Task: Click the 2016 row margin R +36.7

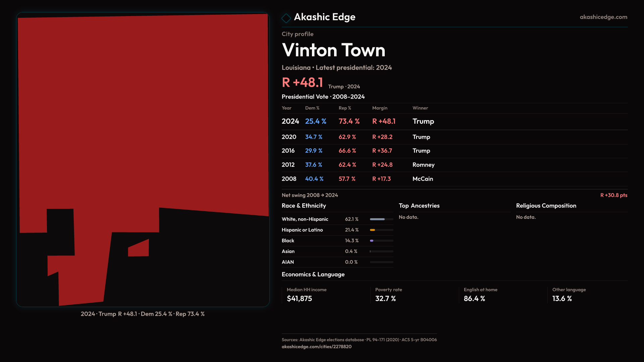Action: click(382, 151)
